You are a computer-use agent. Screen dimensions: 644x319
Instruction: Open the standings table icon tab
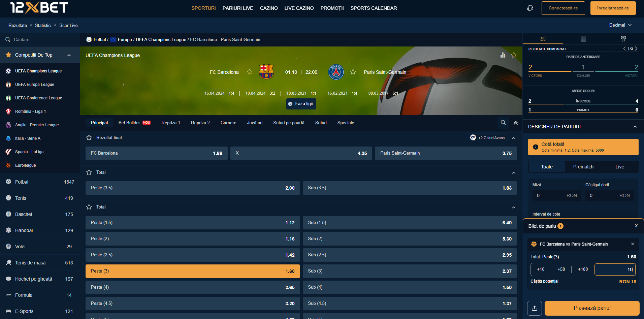(x=583, y=39)
